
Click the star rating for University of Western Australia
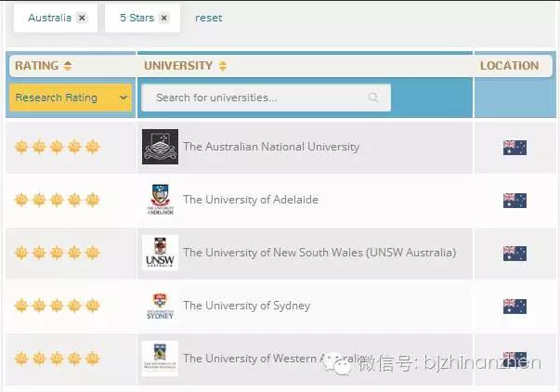pyautogui.click(x=57, y=359)
